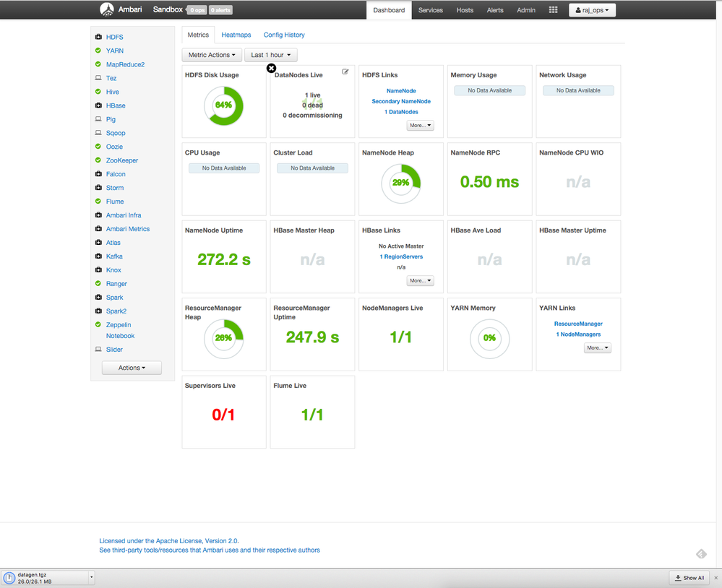Screen dimensions: 722x588
Task: Open the datagen.tgz download options arrow
Action: coord(92,577)
